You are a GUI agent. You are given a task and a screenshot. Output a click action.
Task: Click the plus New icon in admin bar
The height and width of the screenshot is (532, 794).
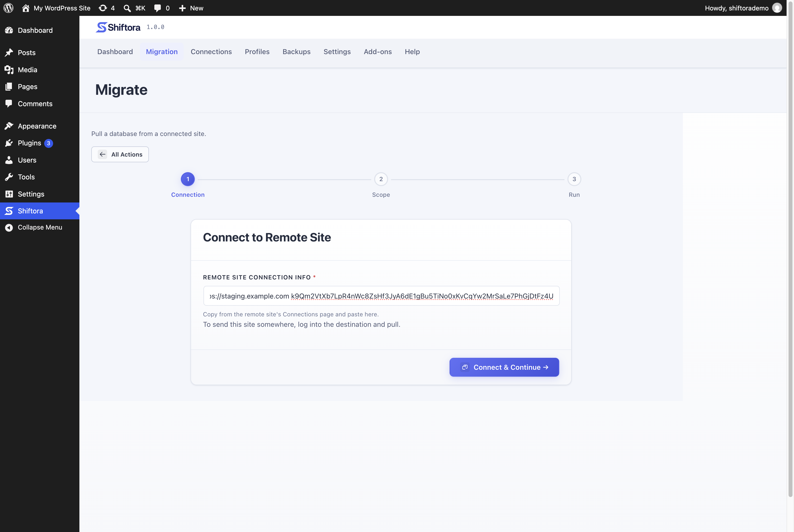pyautogui.click(x=182, y=8)
